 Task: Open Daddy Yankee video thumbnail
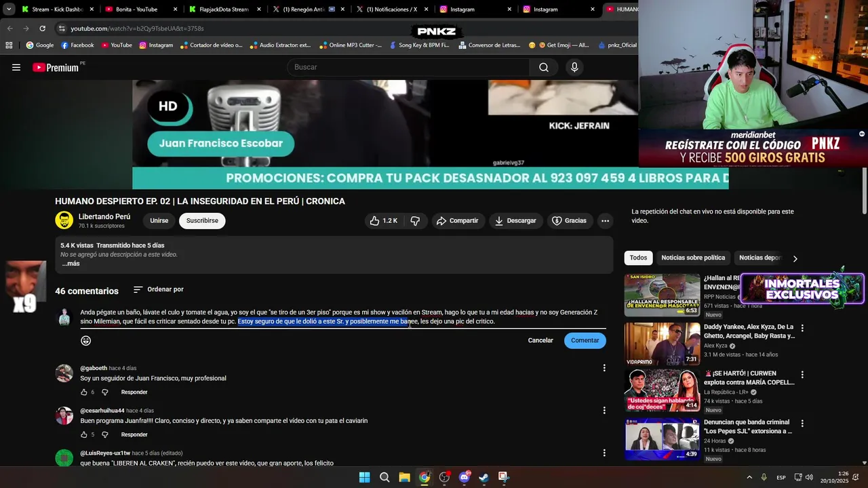(662, 344)
